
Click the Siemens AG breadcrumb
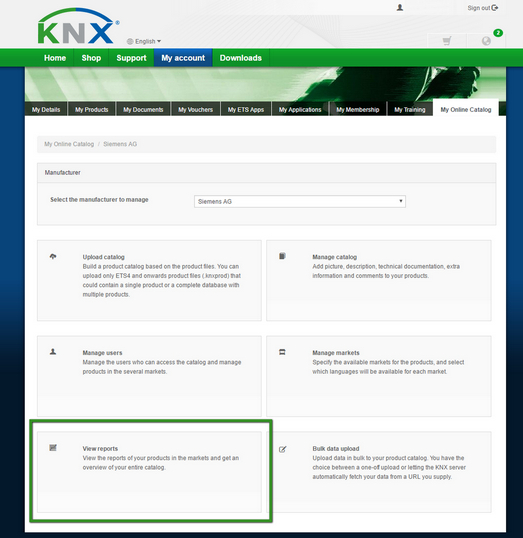click(120, 144)
